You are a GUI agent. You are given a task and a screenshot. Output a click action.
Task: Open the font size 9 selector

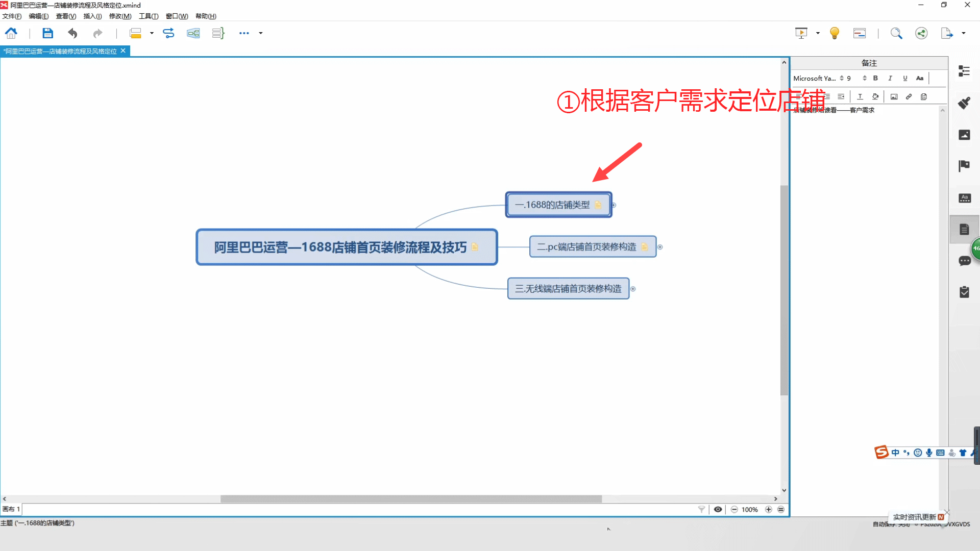(x=856, y=78)
